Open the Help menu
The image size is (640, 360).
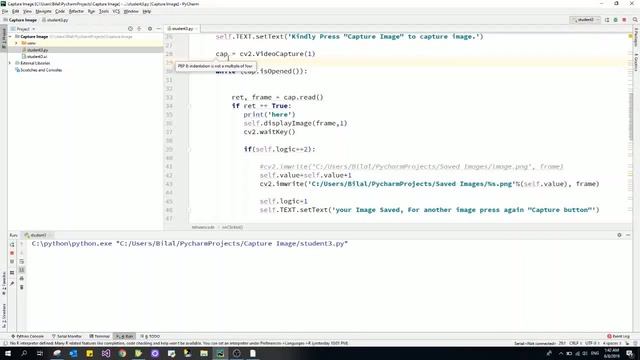pos(147,11)
